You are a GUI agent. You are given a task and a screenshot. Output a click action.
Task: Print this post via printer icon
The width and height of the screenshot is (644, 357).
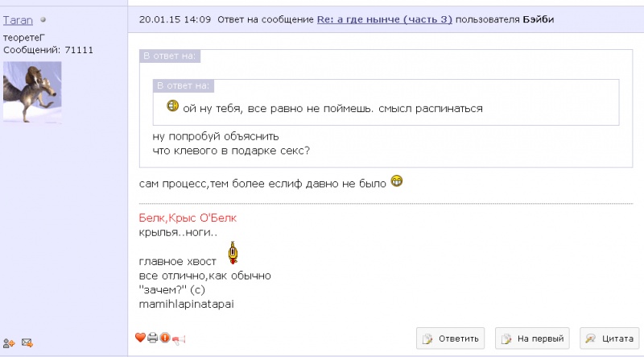153,338
